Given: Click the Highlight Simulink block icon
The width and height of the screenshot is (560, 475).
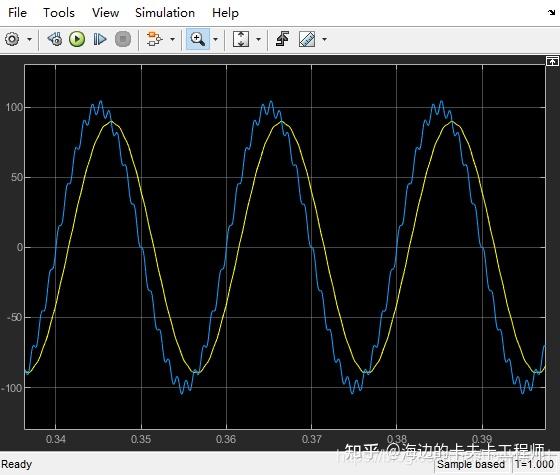Looking at the screenshot, I should 154,39.
